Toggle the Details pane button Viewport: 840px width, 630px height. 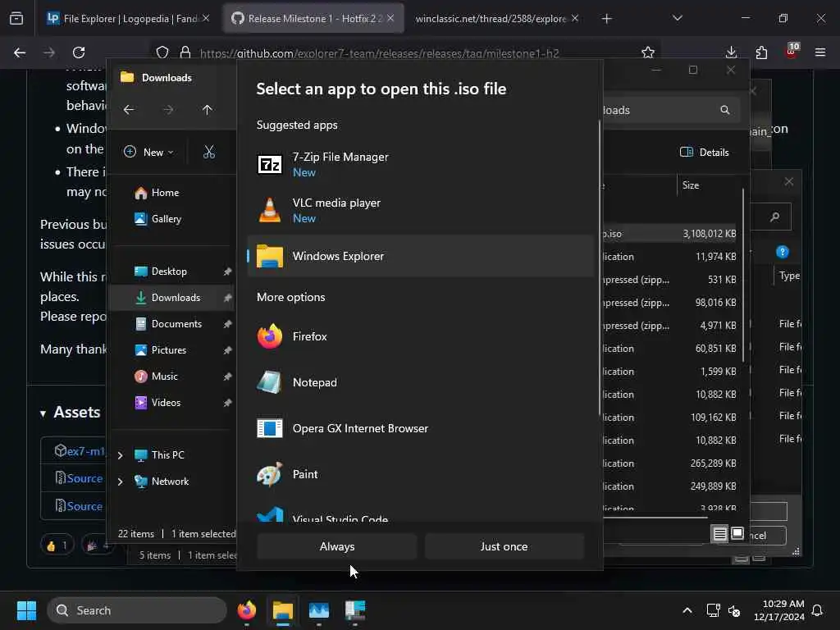[705, 152]
